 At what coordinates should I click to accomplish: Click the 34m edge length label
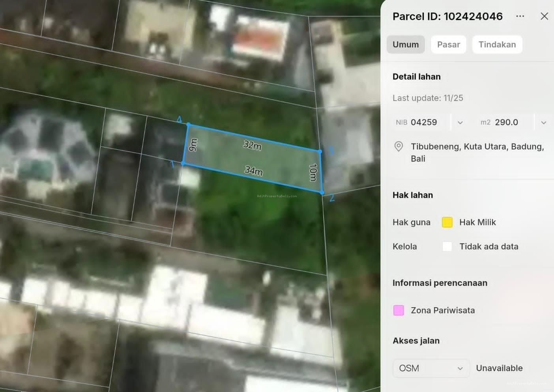[x=253, y=170]
